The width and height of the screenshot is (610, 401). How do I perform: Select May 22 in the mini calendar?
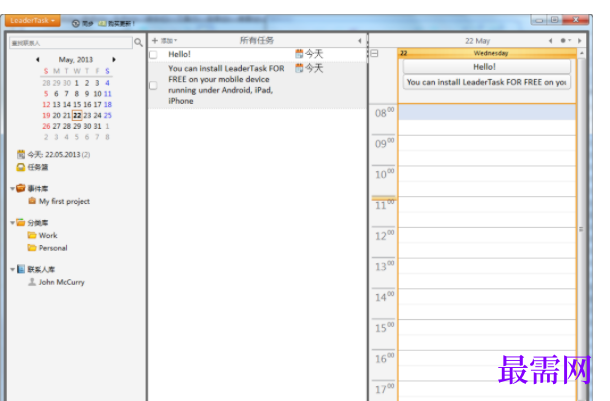[77, 116]
